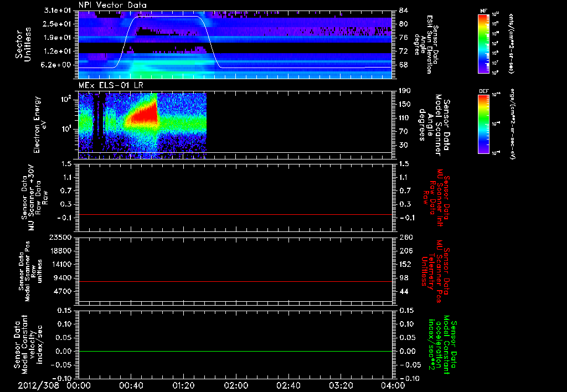Image resolution: width=567 pixels, height=392 pixels.
Task: Click the 68 degree elevation tick label
Action: click(404, 65)
